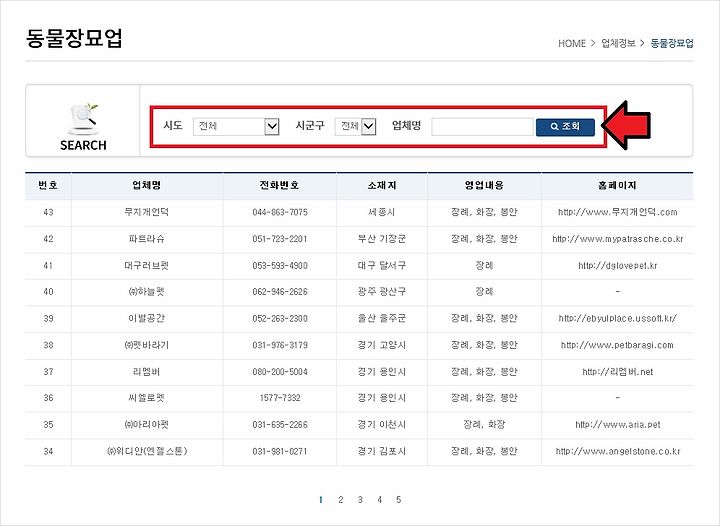This screenshot has height=526, width=720.
Task: Click the 번호 column header
Action: click(48, 185)
